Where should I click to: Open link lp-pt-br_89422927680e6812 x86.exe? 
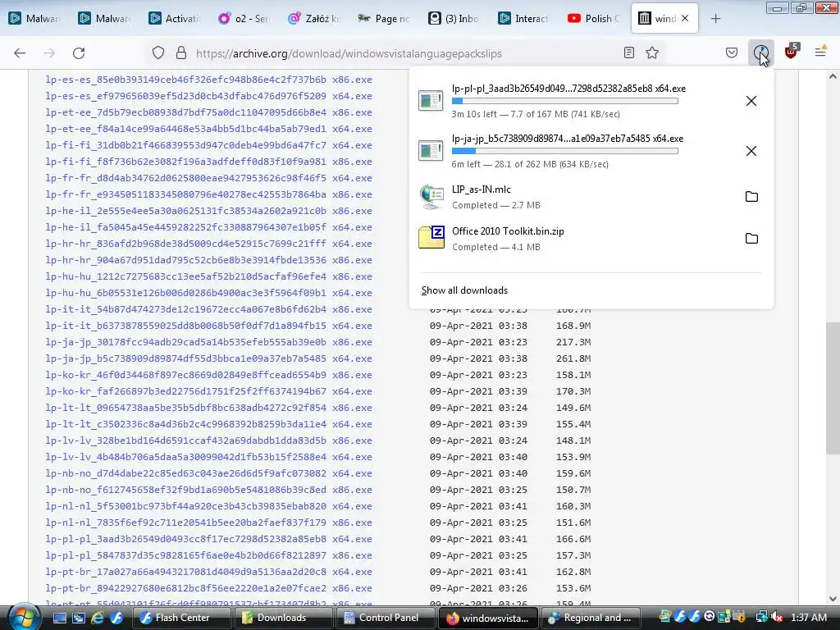coord(208,588)
